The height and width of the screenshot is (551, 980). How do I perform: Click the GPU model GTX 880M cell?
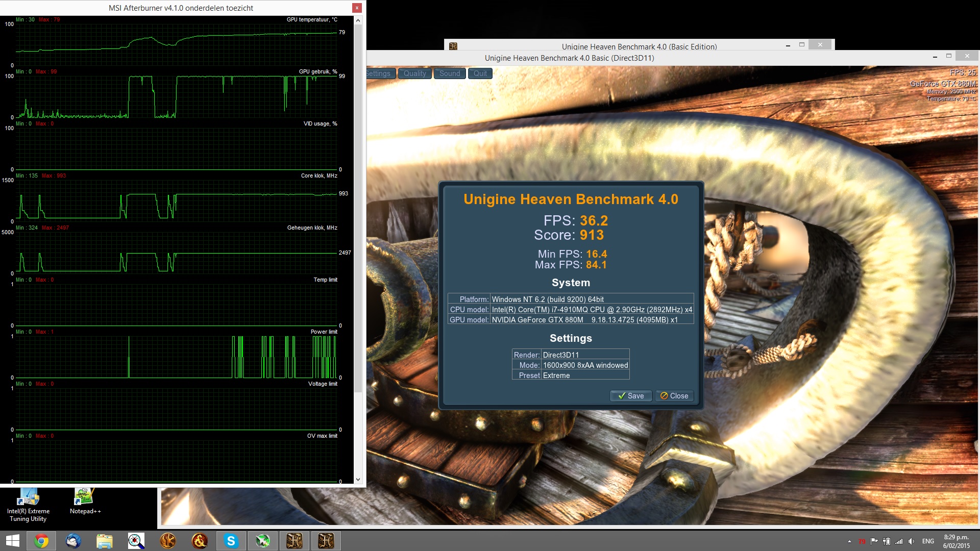point(592,320)
